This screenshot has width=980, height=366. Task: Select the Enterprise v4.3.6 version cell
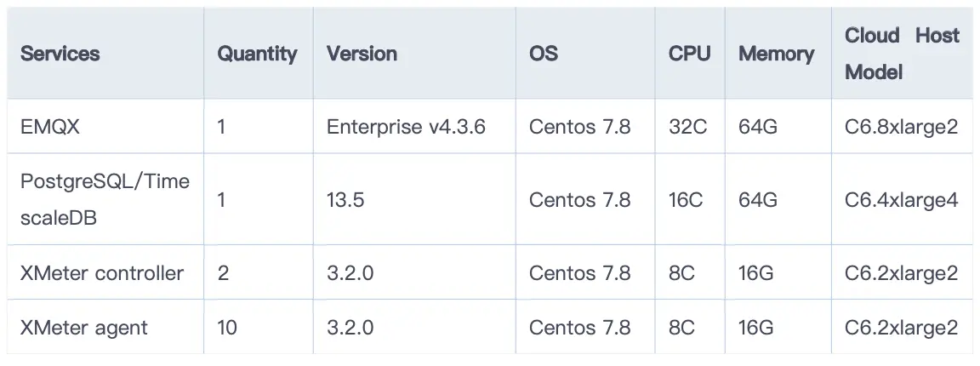pyautogui.click(x=406, y=127)
